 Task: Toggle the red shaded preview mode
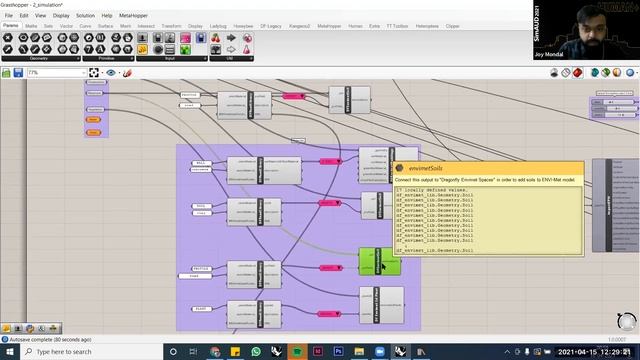[x=577, y=73]
